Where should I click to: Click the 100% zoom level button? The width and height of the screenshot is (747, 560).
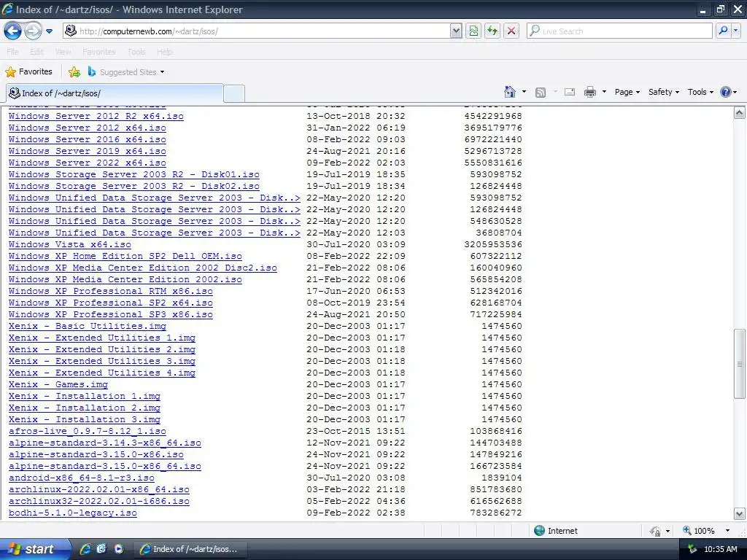coord(698,531)
